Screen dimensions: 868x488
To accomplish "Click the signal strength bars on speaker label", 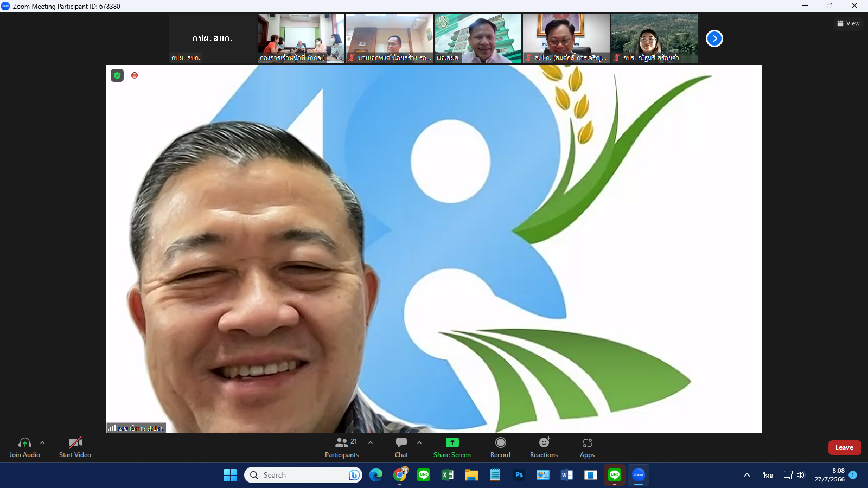I will [112, 428].
